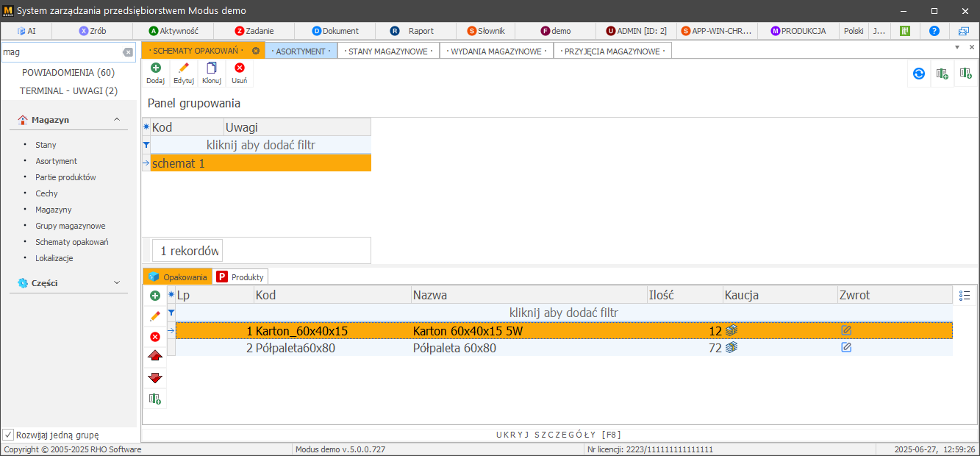The height and width of the screenshot is (456, 980).
Task: Expand the Części sidebar section
Action: [117, 282]
